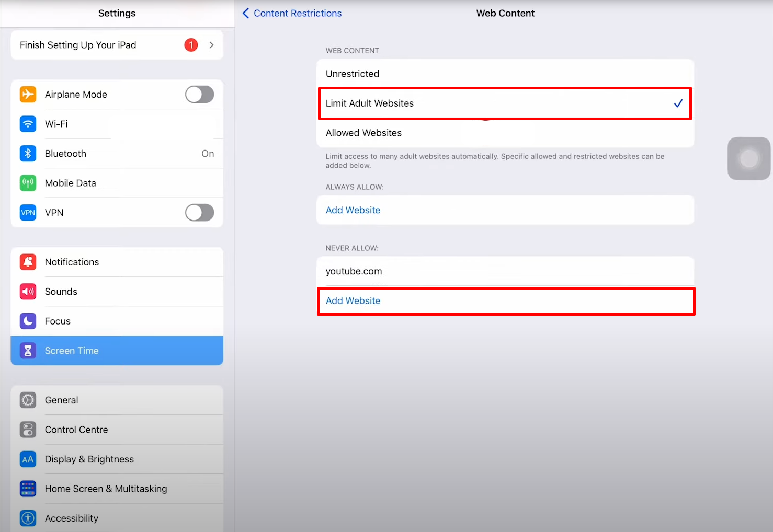773x532 pixels.
Task: Add a website under Always Allow
Action: 353,210
